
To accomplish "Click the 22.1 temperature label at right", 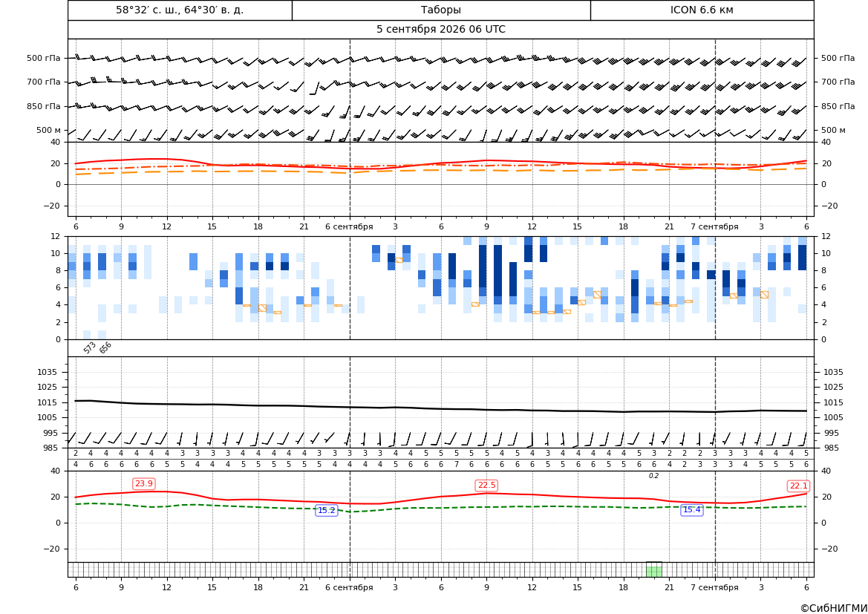I will pyautogui.click(x=798, y=486).
